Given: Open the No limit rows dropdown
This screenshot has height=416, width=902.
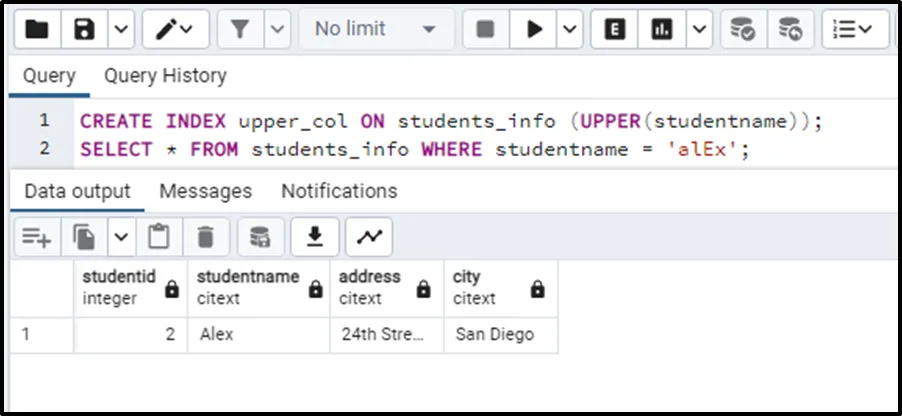Looking at the screenshot, I should (x=376, y=29).
